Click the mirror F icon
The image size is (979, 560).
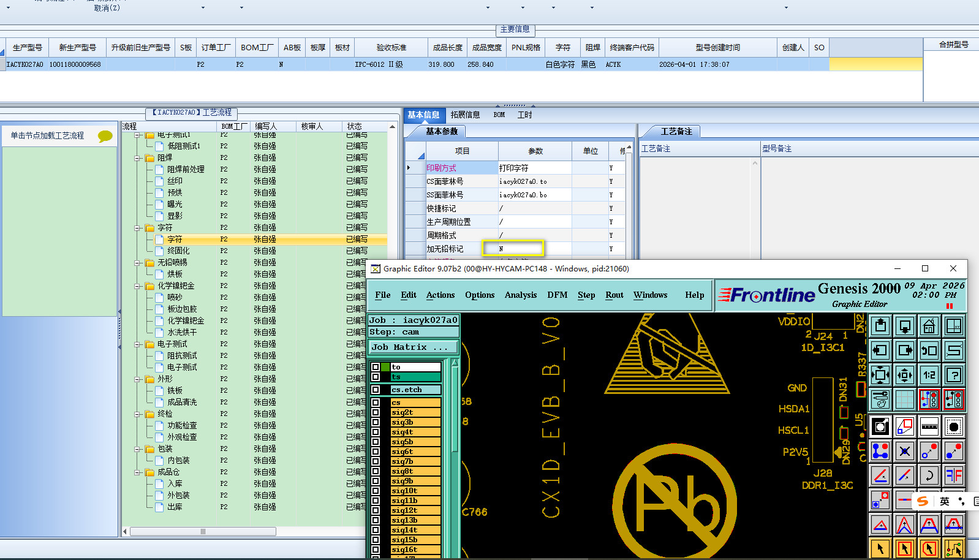954,475
